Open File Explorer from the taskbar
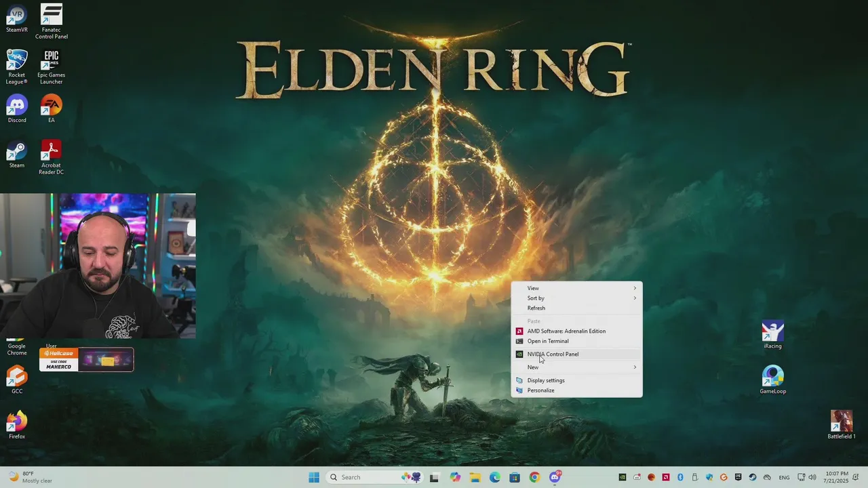The height and width of the screenshot is (488, 868). 475,477
